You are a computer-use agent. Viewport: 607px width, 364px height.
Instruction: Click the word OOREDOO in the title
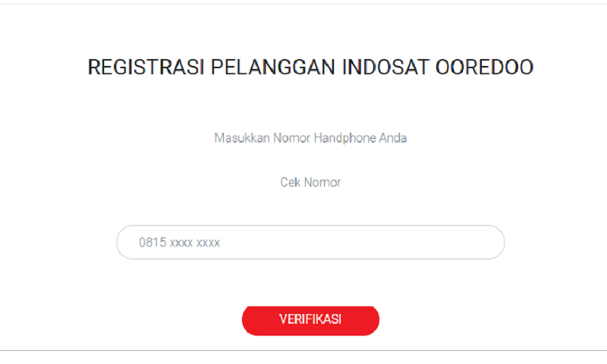pos(485,67)
